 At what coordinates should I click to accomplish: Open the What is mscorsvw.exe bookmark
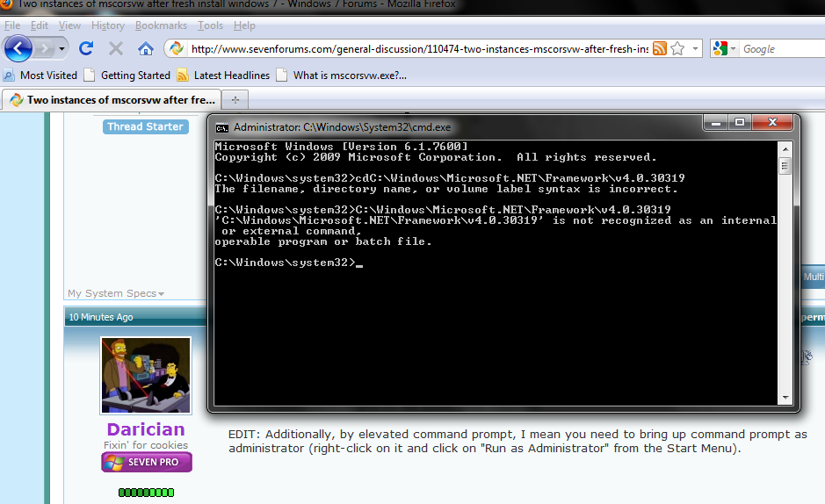point(342,76)
